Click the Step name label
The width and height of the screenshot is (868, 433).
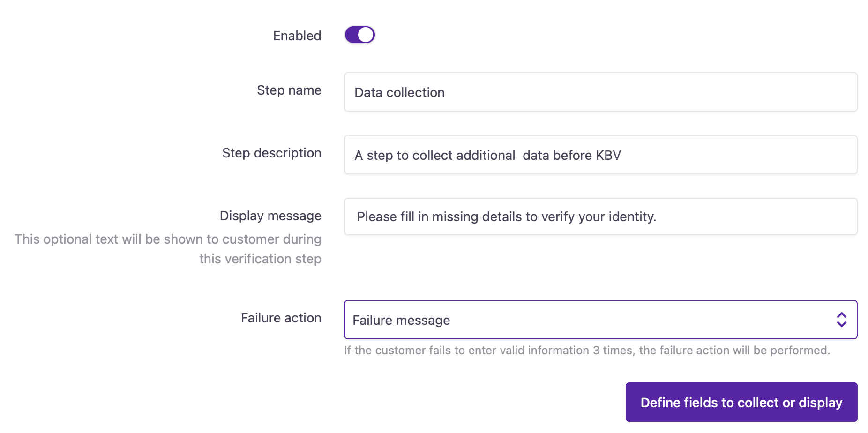coord(289,90)
